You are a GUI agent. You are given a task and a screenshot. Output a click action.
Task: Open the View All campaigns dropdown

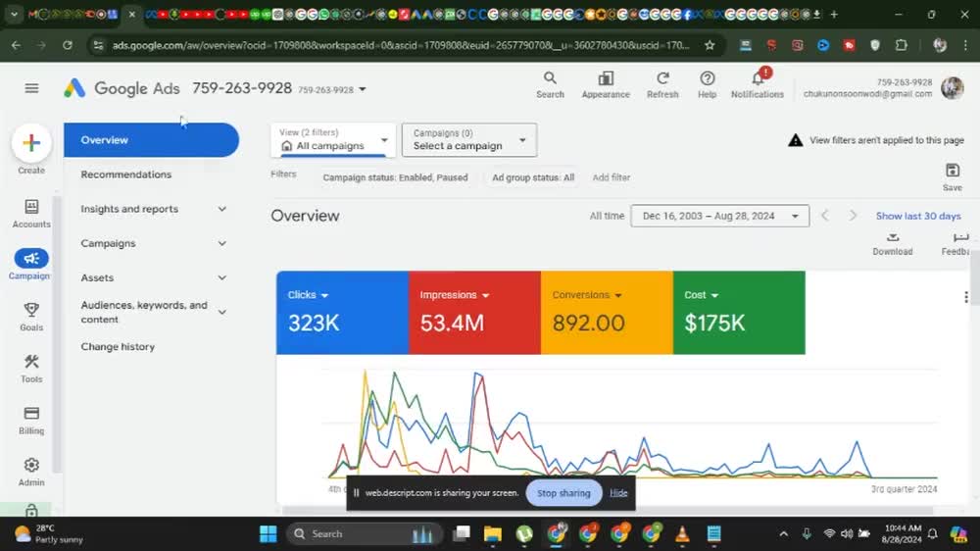click(x=333, y=140)
